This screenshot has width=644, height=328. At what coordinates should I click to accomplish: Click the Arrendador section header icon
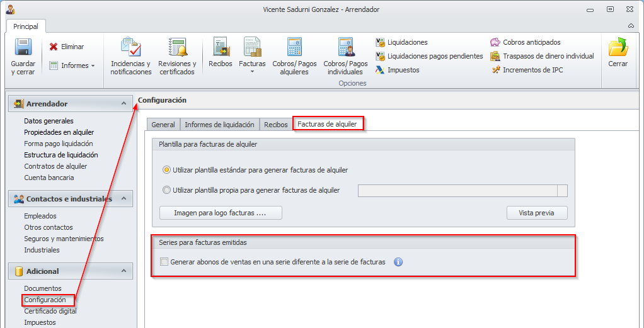(18, 104)
